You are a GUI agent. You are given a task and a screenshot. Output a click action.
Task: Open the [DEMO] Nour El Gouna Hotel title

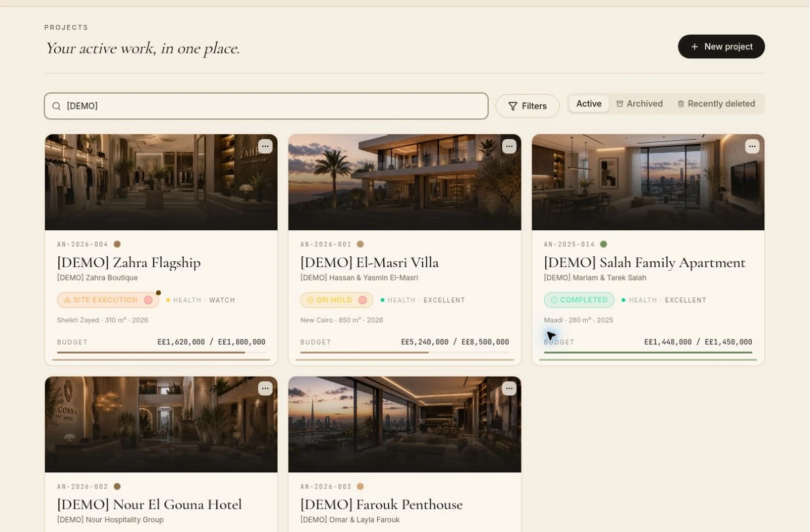(x=149, y=504)
